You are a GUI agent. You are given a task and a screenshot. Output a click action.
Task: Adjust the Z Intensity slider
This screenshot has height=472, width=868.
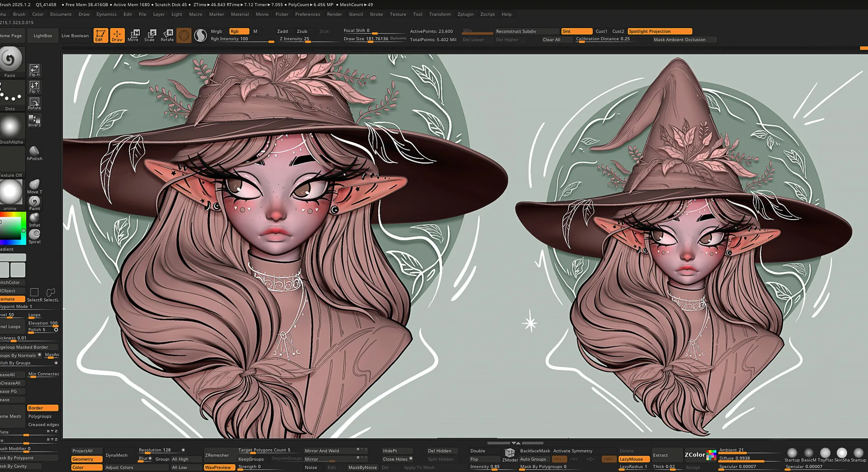pos(308,39)
